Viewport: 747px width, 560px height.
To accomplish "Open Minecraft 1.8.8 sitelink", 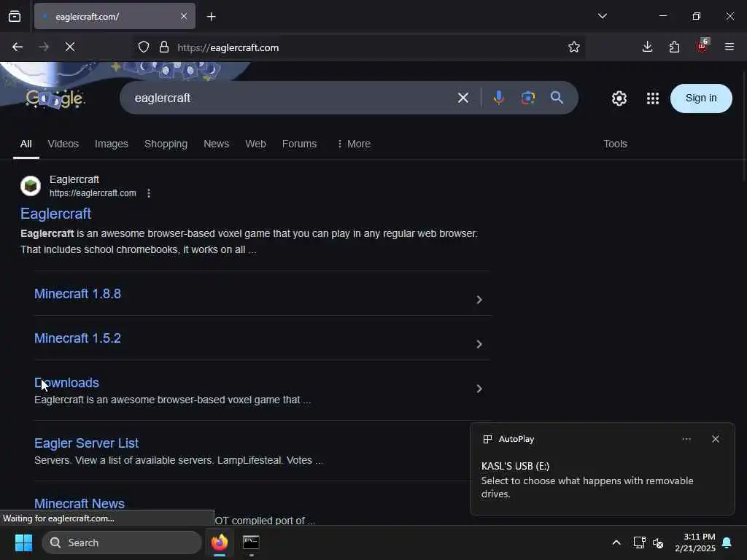I will coord(77,294).
